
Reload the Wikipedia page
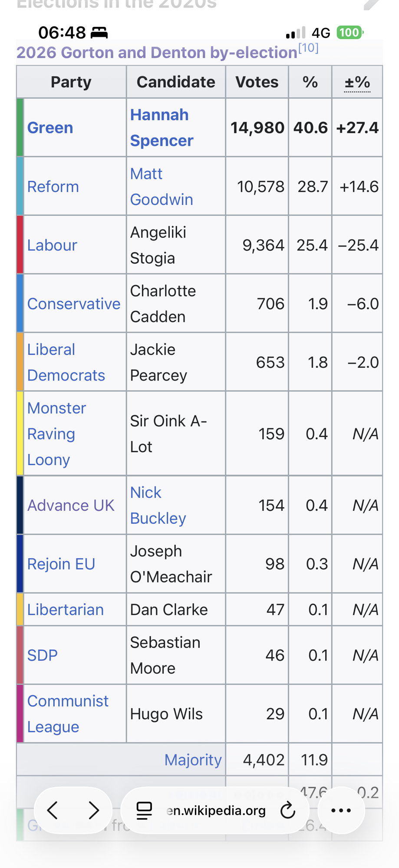click(287, 810)
